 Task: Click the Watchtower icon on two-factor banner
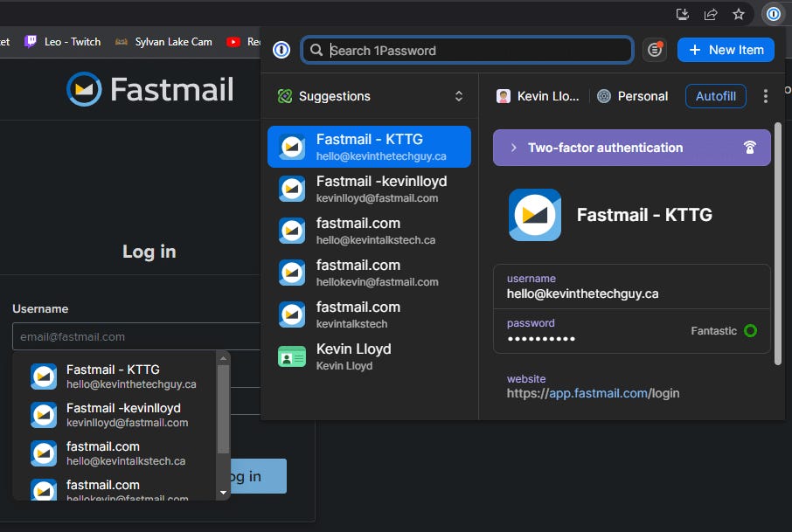pyautogui.click(x=749, y=148)
